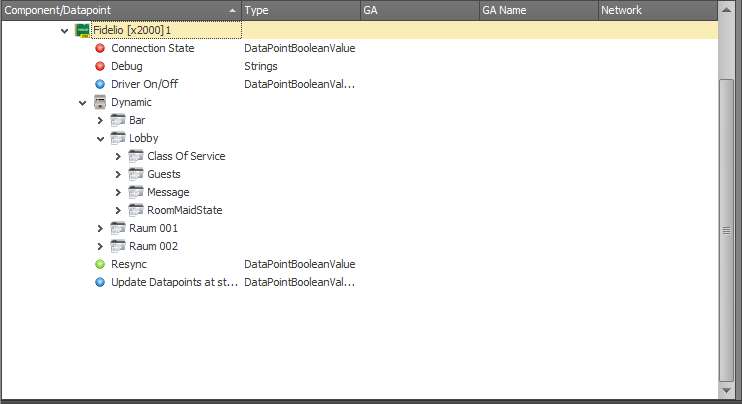Click the Raum 002 folder icon
The width and height of the screenshot is (742, 404).
click(118, 246)
